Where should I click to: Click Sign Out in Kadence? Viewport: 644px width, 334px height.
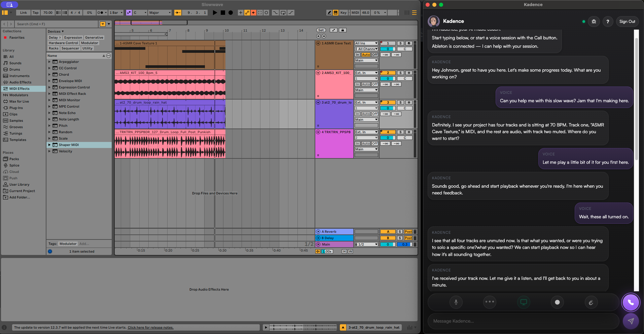[x=627, y=21]
